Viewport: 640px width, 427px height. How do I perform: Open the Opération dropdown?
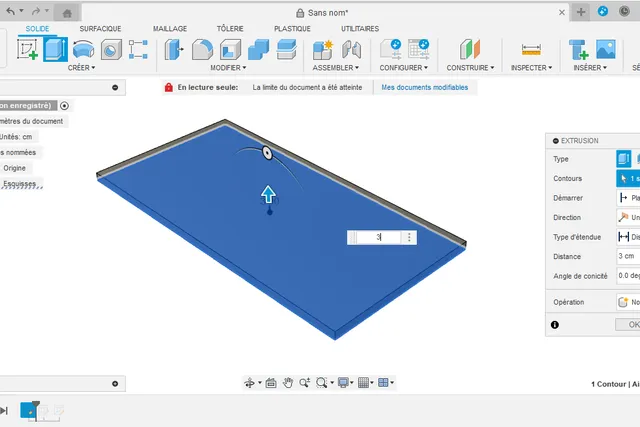(628, 302)
